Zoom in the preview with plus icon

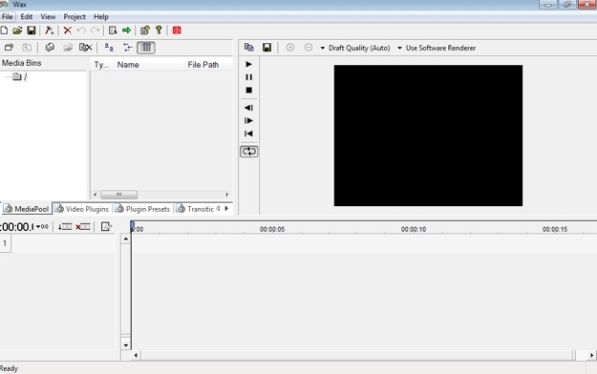290,47
